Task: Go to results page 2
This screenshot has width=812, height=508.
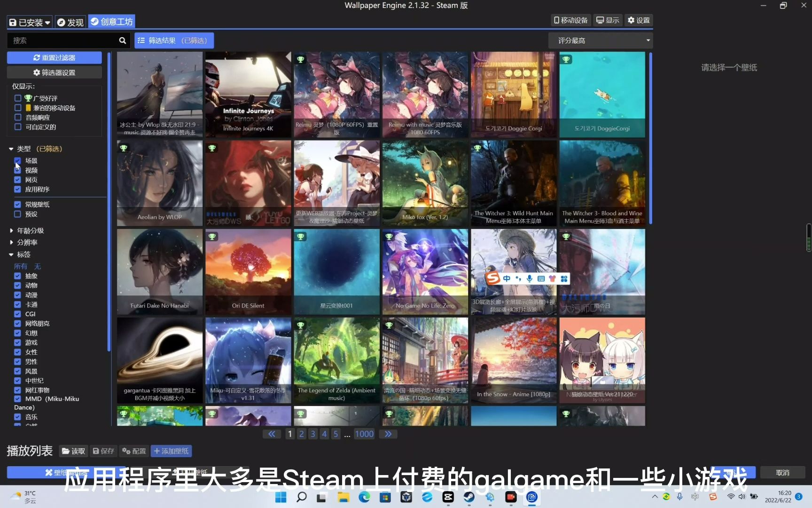Action: [x=301, y=434]
